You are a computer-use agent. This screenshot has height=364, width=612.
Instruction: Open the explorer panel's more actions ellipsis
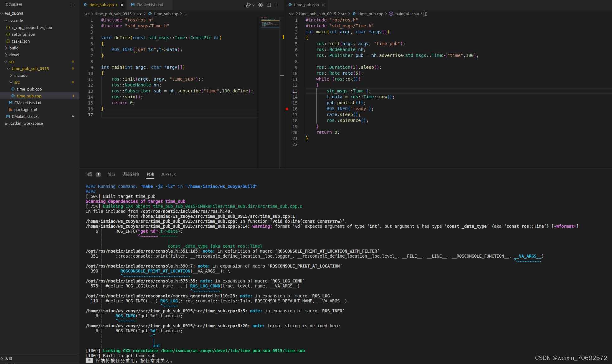pos(72,5)
